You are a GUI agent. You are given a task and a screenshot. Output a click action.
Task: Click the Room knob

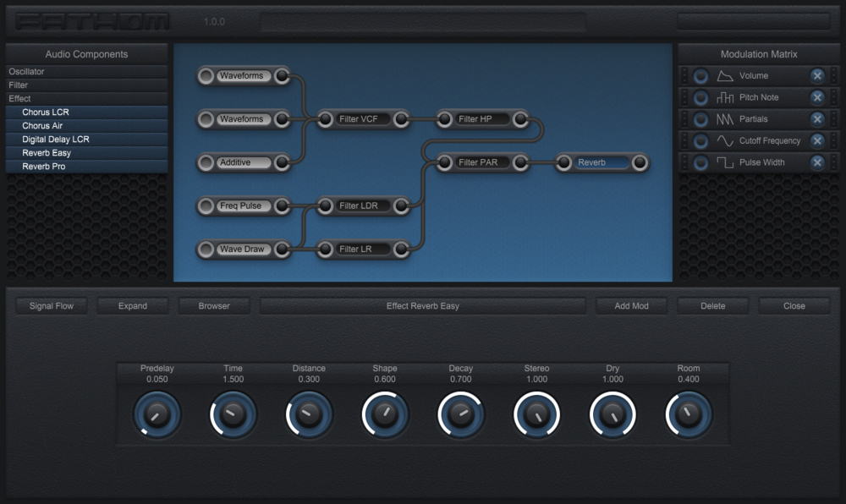pyautogui.click(x=689, y=414)
